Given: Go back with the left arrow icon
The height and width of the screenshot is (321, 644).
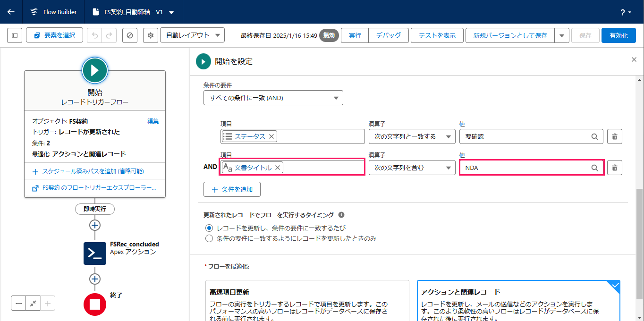Looking at the screenshot, I should click(x=11, y=12).
